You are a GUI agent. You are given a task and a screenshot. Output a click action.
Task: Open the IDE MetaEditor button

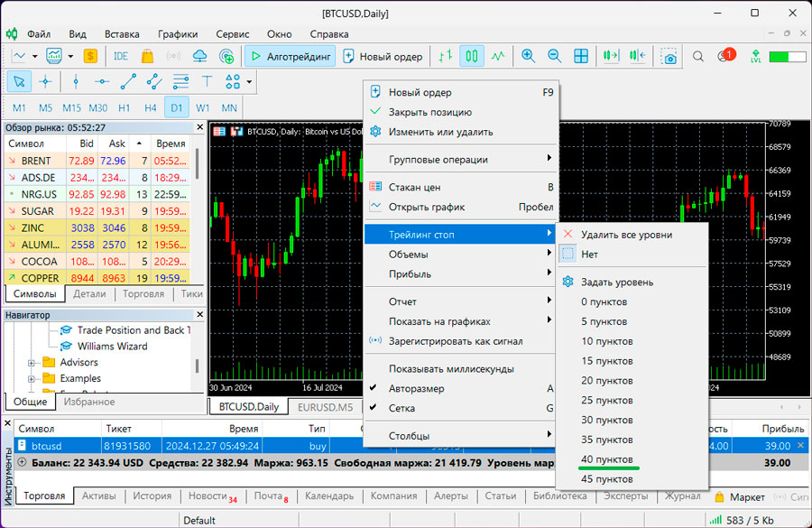[x=121, y=56]
